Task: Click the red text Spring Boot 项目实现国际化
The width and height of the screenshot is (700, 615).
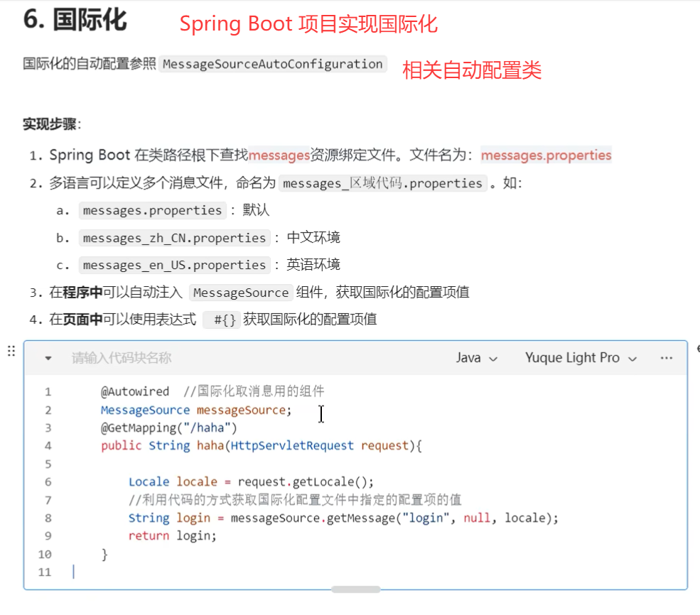Action: point(308,24)
